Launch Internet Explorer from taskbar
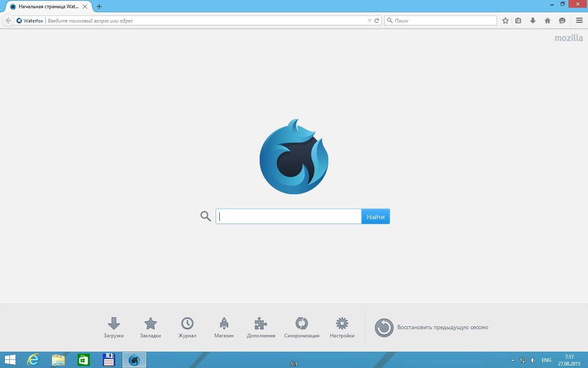 pos(33,360)
